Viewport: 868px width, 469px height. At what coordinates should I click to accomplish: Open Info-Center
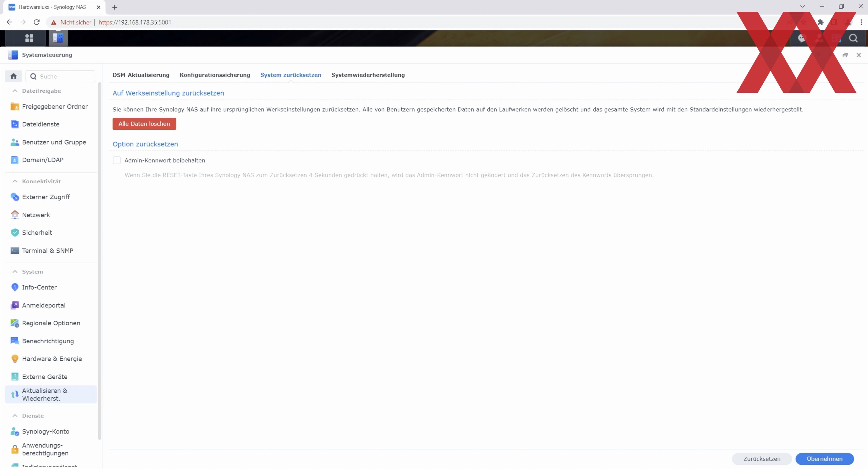click(x=51, y=287)
